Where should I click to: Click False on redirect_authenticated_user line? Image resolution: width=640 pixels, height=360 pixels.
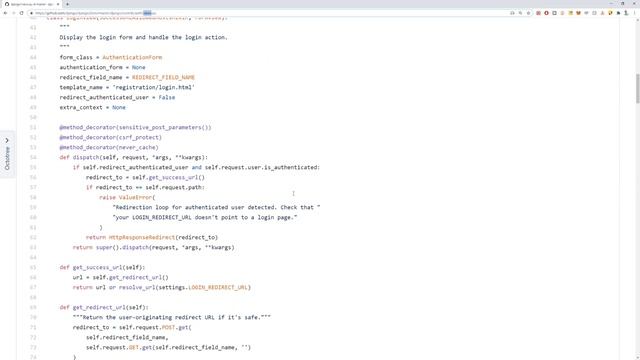167,97
